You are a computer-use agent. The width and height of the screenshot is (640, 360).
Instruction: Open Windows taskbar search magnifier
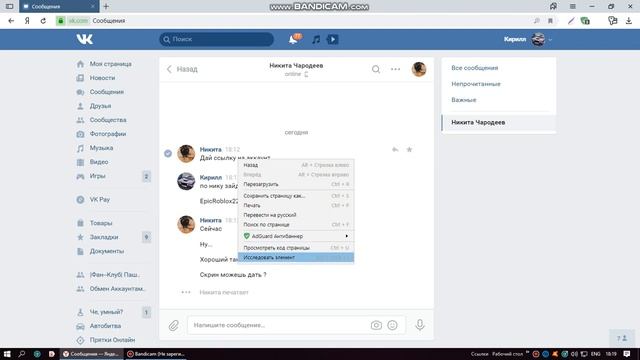click(22, 354)
